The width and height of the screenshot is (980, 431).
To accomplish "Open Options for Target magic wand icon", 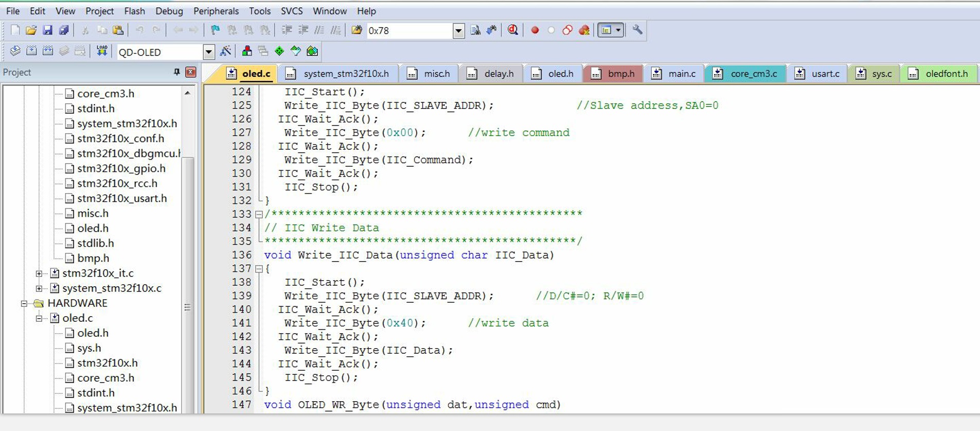I will coord(225,51).
